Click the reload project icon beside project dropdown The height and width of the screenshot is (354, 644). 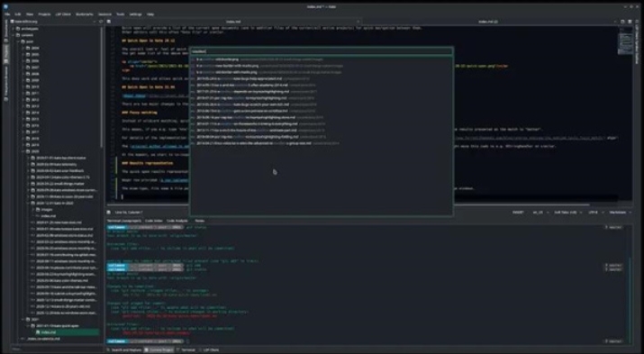101,22
